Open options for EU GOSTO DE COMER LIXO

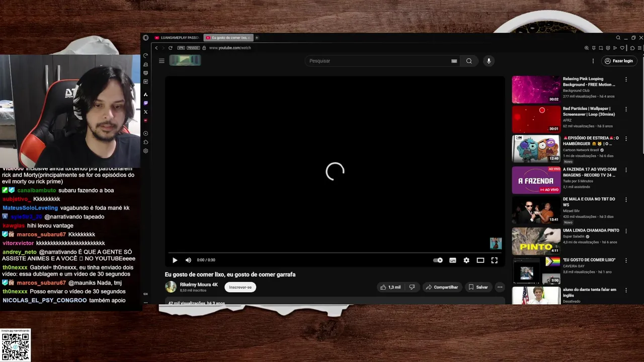(x=626, y=260)
